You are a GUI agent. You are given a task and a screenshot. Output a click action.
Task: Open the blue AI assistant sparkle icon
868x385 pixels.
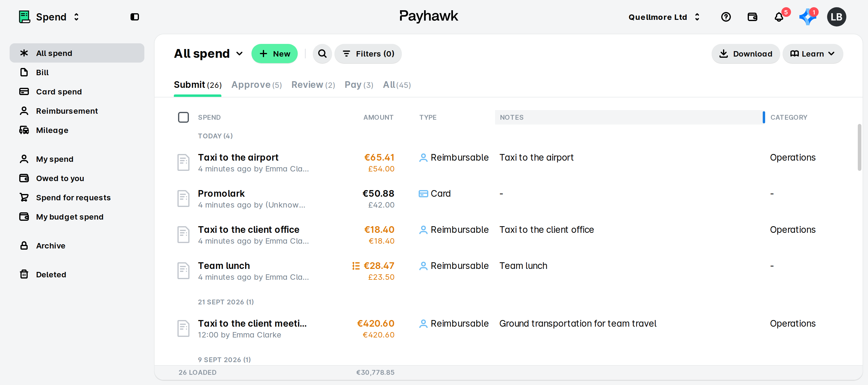pos(807,17)
